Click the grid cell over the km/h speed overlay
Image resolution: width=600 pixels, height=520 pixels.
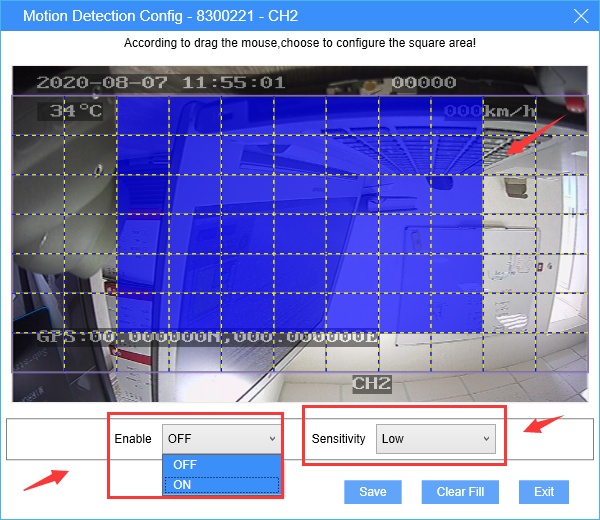(509, 116)
